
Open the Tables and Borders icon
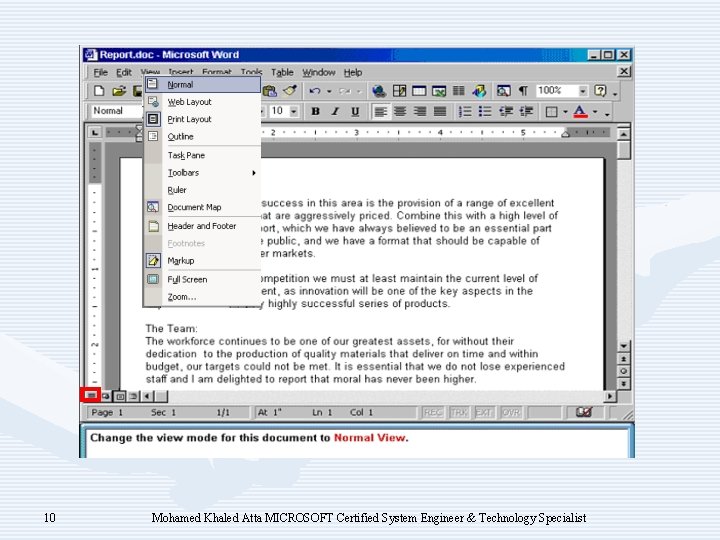[x=399, y=91]
